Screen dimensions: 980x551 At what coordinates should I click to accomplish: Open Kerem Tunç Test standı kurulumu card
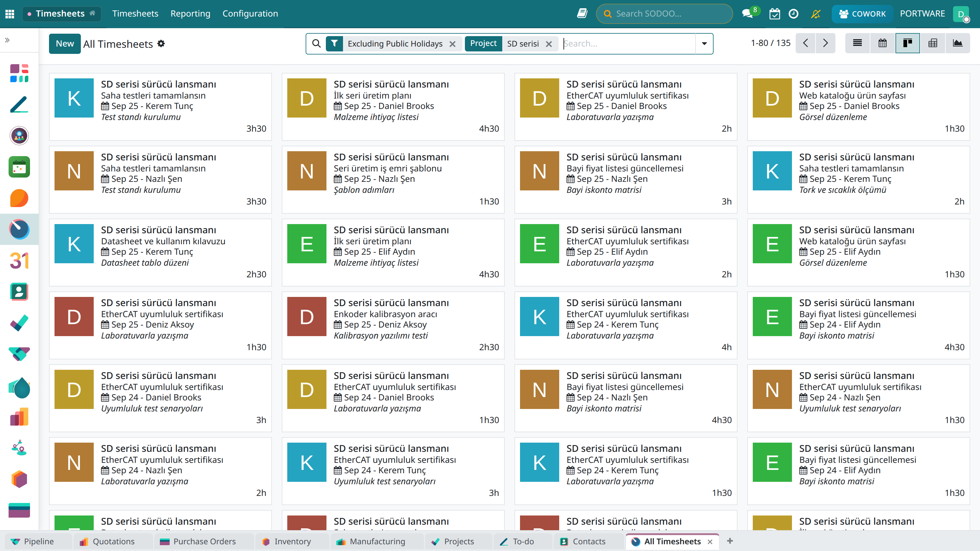point(160,107)
